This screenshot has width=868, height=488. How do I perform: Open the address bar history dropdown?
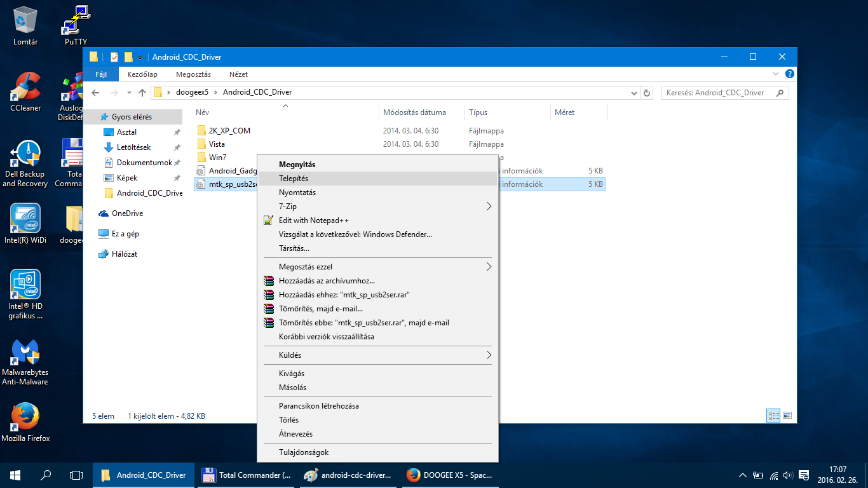[634, 93]
